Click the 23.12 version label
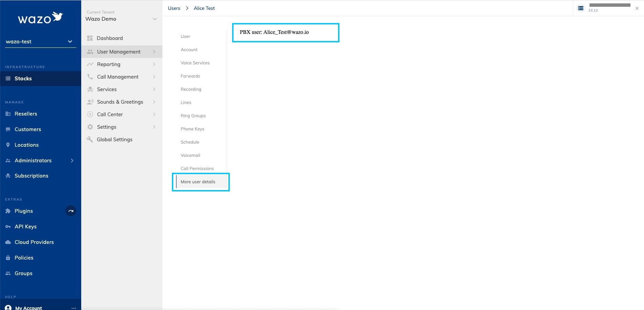644x310 pixels. coord(593,11)
